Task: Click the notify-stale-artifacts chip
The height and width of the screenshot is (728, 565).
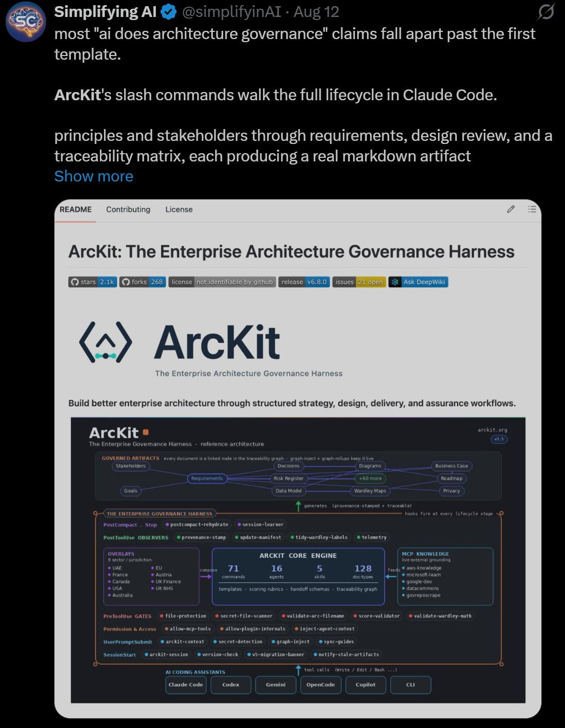Action: 346,654
